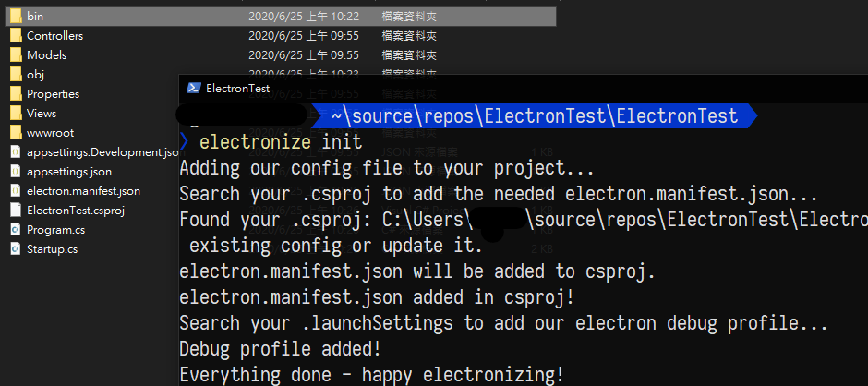Viewport: 868px width, 386px height.
Task: Click the obj folder icon
Action: point(16,74)
